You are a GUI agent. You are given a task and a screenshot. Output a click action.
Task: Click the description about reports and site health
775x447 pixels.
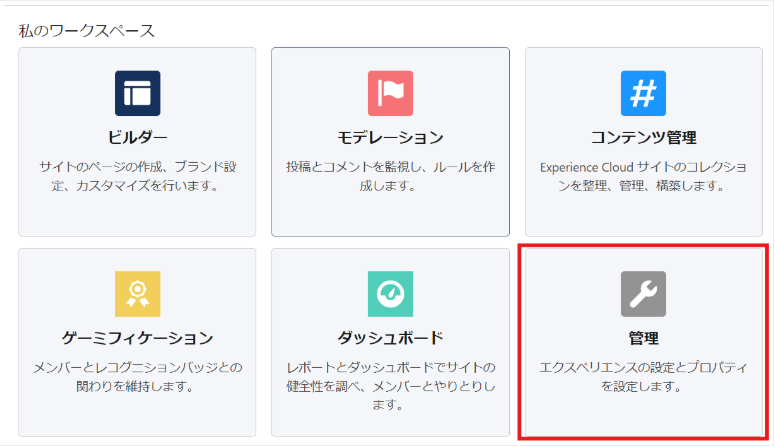390,386
